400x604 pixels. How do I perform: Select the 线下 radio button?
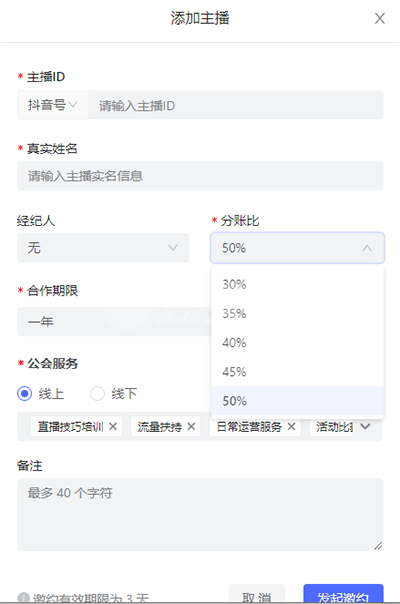pos(97,394)
